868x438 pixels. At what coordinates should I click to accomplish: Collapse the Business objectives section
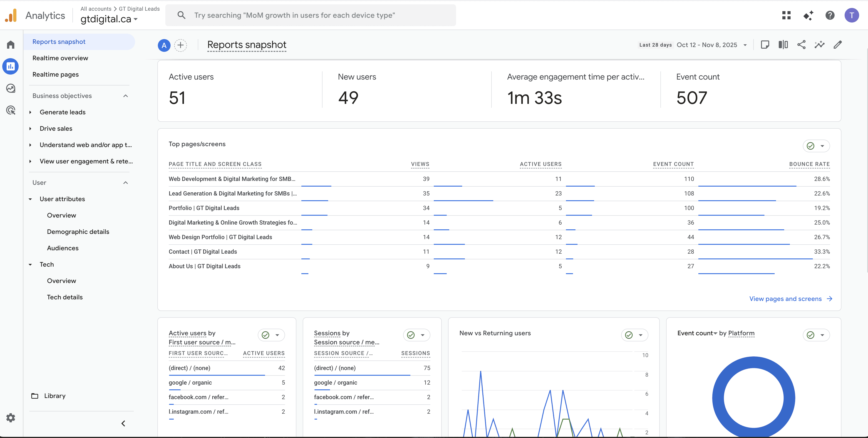point(126,96)
